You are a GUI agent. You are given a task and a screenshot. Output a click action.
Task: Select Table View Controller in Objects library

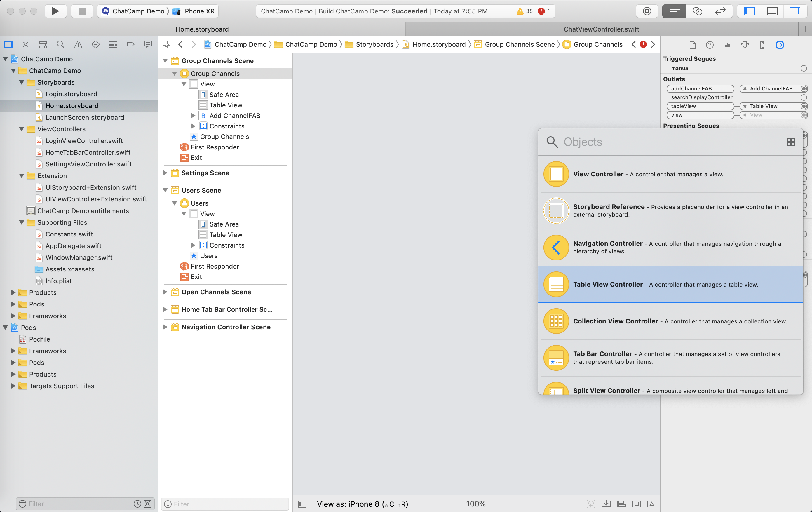click(x=671, y=284)
